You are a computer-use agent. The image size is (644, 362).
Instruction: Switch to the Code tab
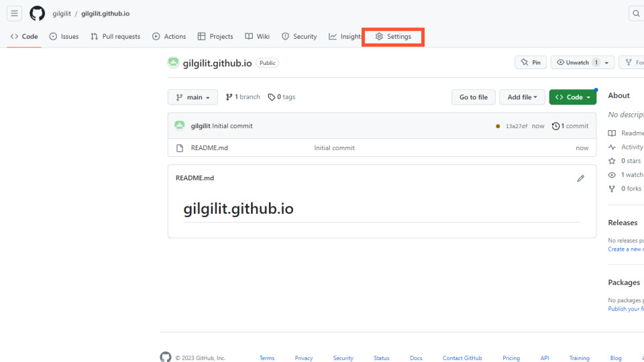tap(24, 36)
